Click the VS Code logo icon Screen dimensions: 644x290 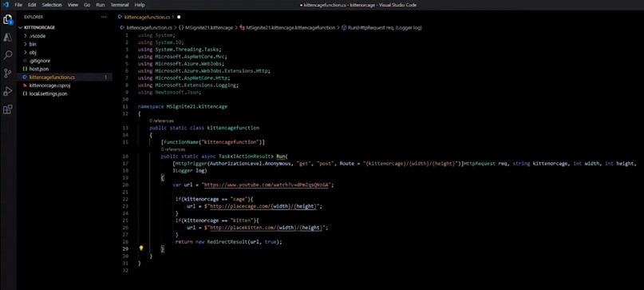tap(6, 5)
